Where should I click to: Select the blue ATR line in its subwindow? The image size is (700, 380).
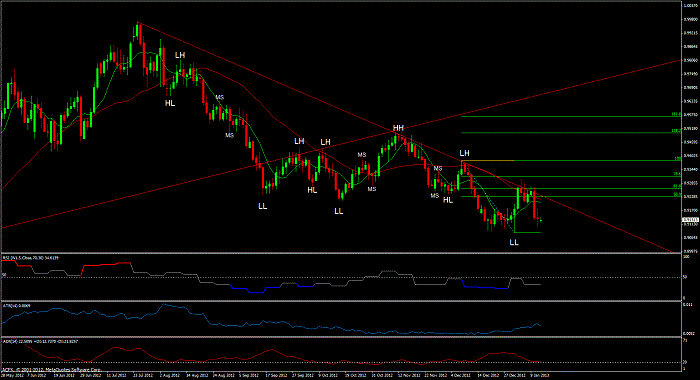click(268, 323)
